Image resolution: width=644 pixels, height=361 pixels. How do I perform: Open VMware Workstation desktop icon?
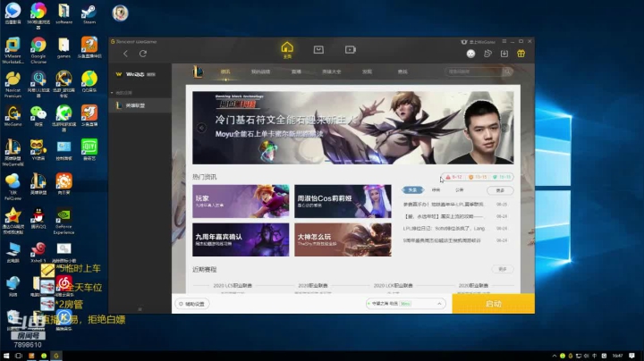[x=13, y=50]
